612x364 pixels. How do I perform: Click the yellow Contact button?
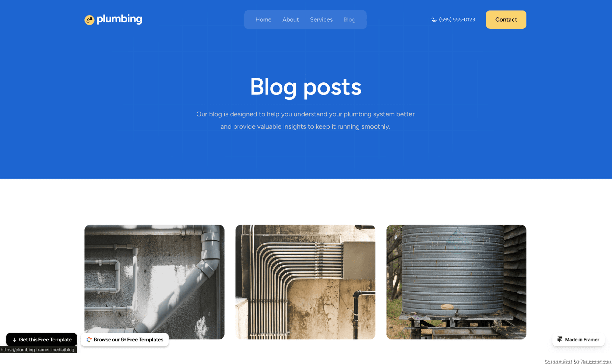click(x=506, y=20)
